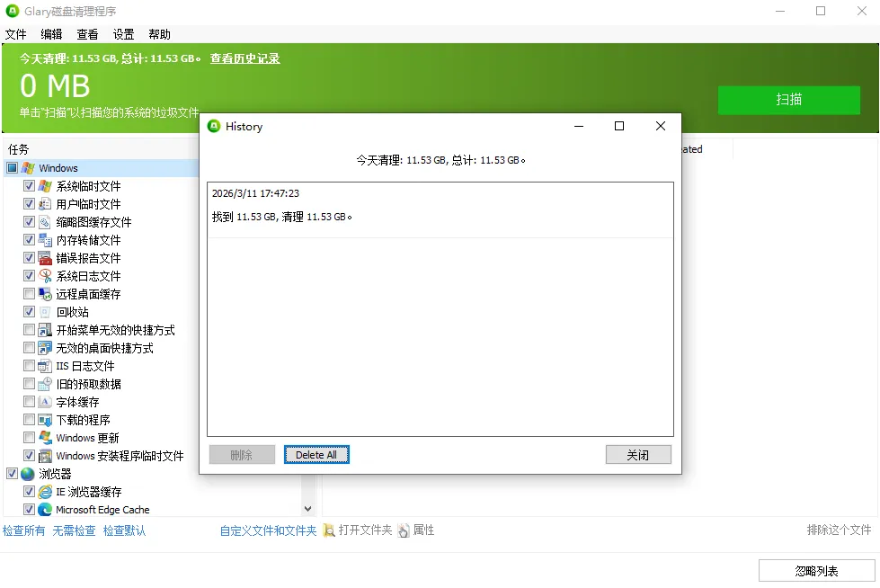This screenshot has height=588, width=880.
Task: Click the 用户临时文件 item icon
Action: pyautogui.click(x=45, y=204)
